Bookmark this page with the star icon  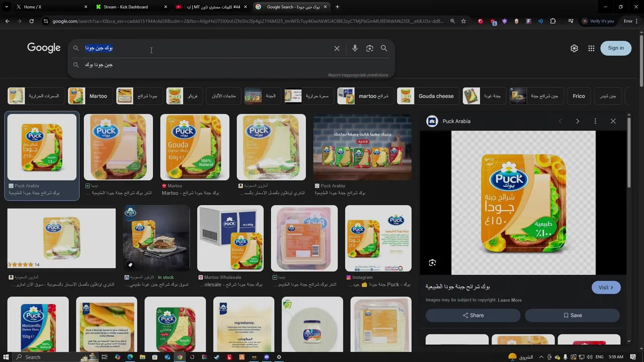[x=463, y=21]
